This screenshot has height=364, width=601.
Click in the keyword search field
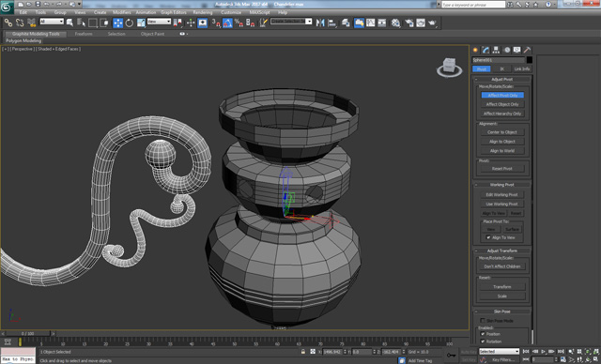(473, 5)
